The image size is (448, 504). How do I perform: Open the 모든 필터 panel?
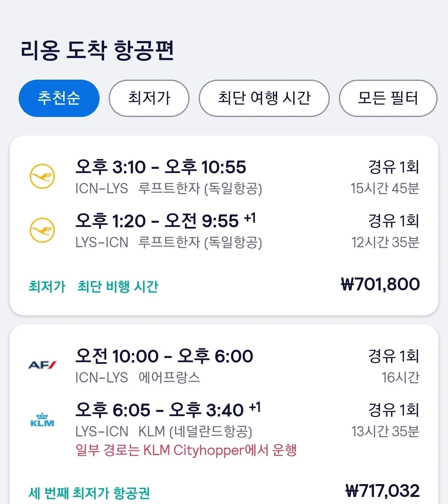(x=388, y=98)
